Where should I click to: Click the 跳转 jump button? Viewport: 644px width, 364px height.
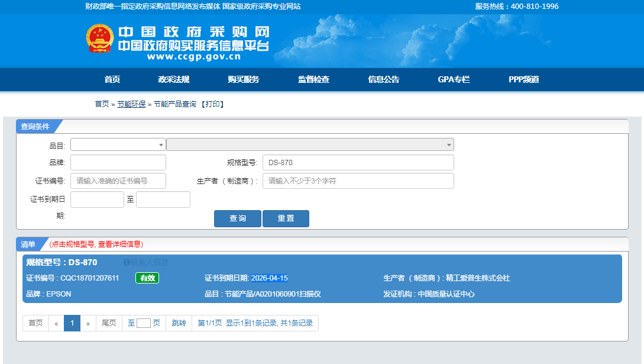[179, 323]
